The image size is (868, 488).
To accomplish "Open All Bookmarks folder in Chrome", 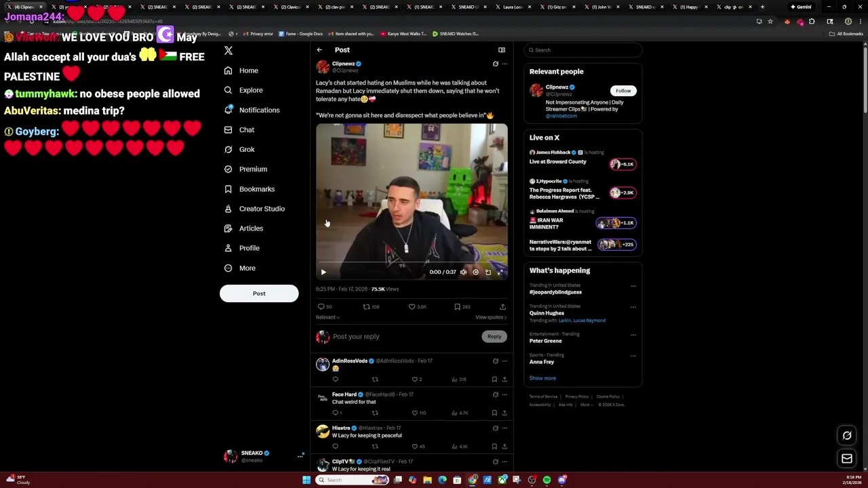I will pos(847,33).
